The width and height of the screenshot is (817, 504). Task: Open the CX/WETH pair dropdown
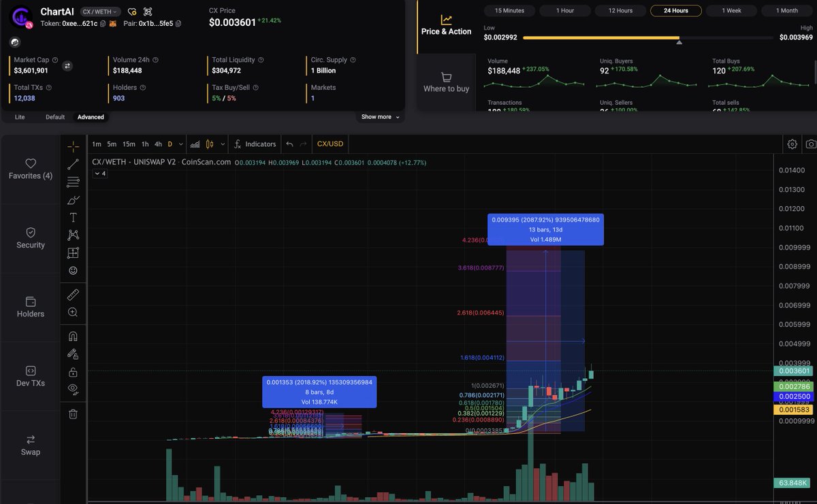(x=100, y=11)
